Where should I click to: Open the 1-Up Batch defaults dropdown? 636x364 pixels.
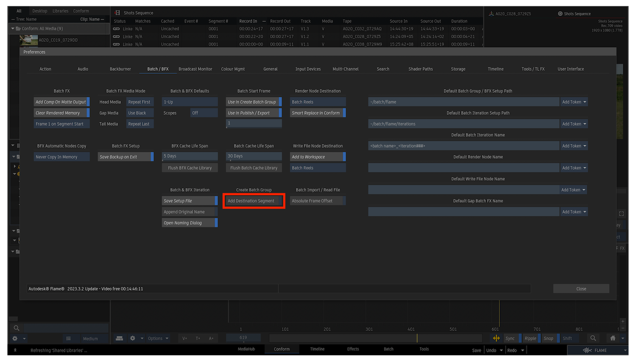190,102
